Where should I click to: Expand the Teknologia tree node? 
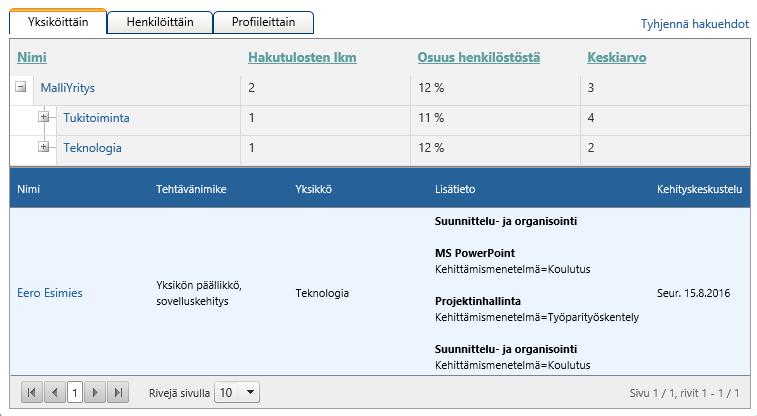click(x=43, y=147)
